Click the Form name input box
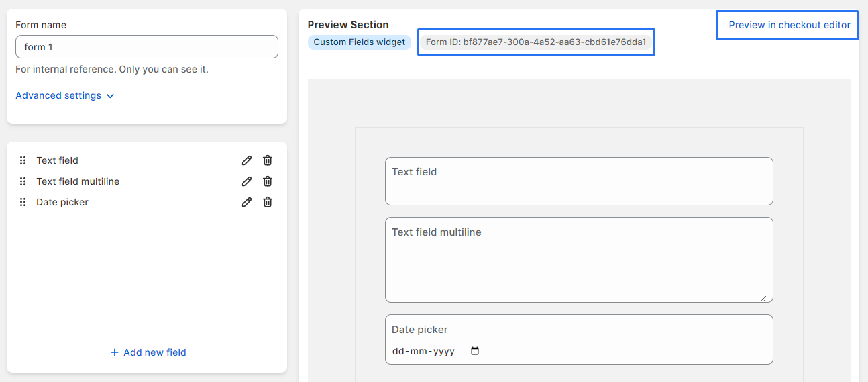Screen dimensions: 868x382 146,47
